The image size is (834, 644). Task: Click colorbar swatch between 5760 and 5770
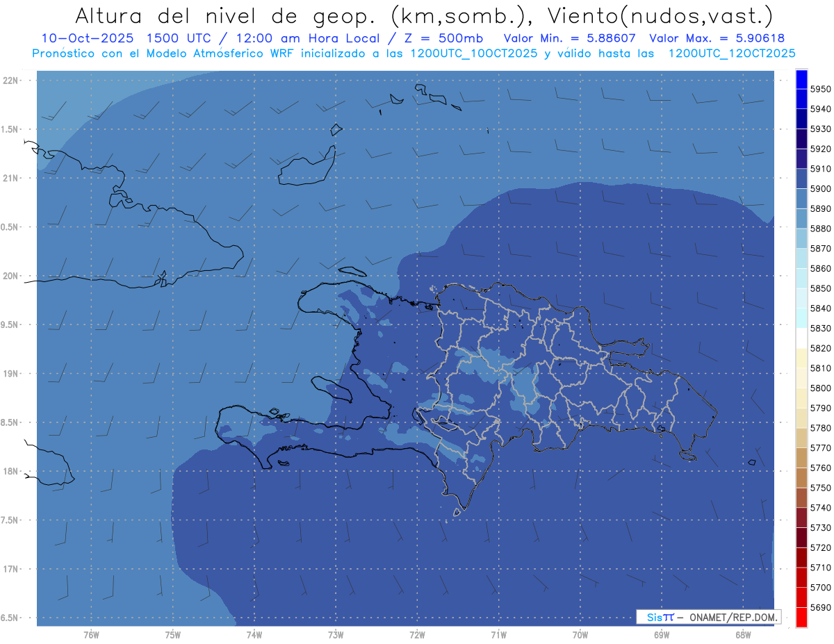point(801,458)
